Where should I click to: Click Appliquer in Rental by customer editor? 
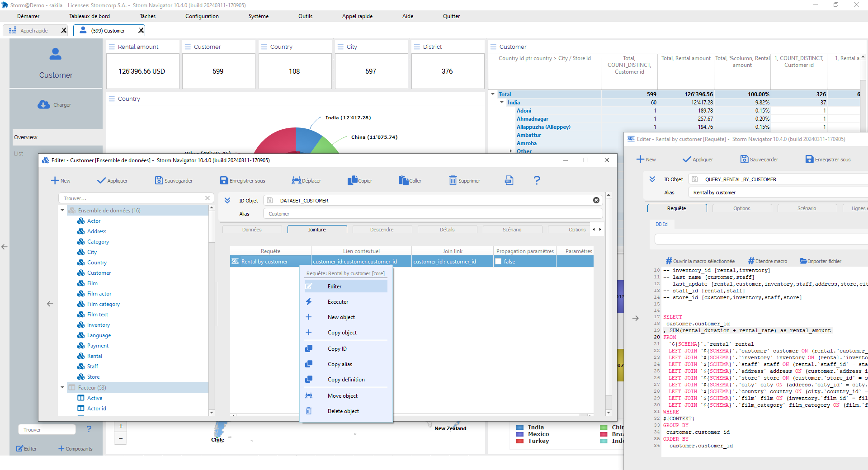point(698,160)
